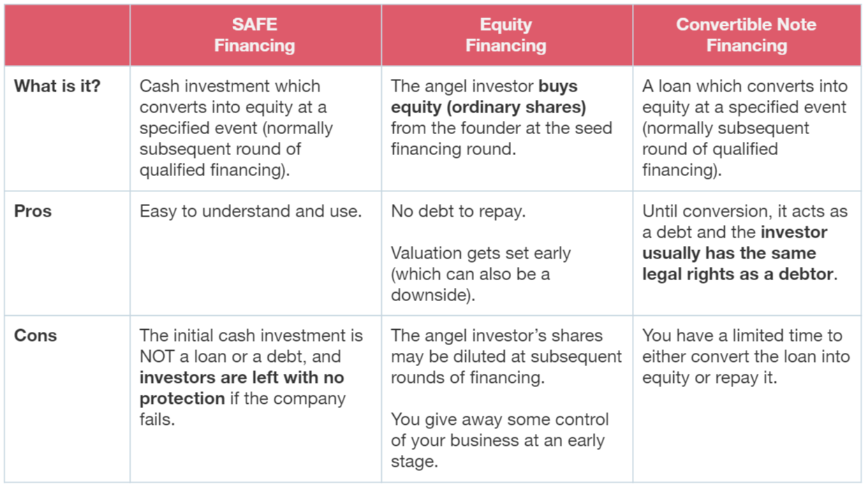Viewport: 868px width, 487px height.
Task: Click the 'No debt to repay' text
Action: (457, 212)
